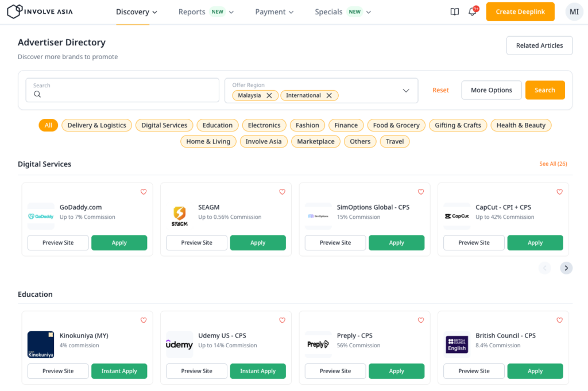Screen dimensions: 588x391
Task: Filter by Home & Living
Action: [208, 141]
